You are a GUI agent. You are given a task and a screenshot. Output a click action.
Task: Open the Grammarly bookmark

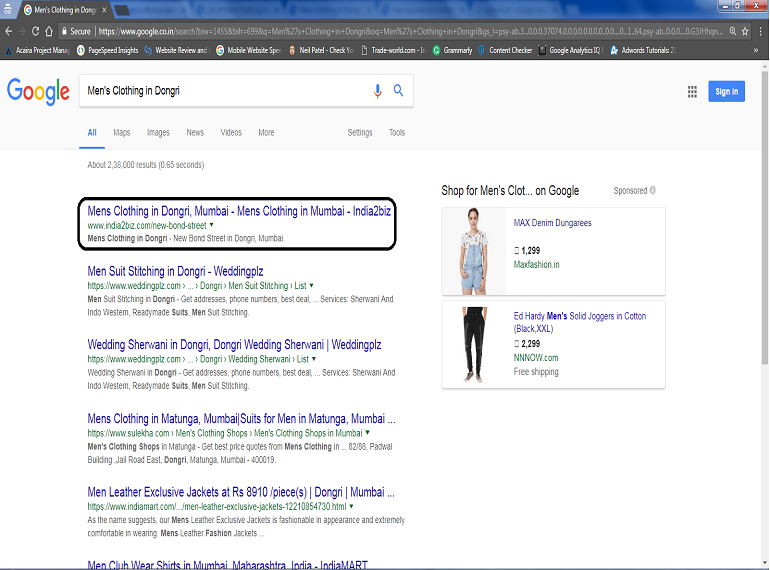pos(452,50)
